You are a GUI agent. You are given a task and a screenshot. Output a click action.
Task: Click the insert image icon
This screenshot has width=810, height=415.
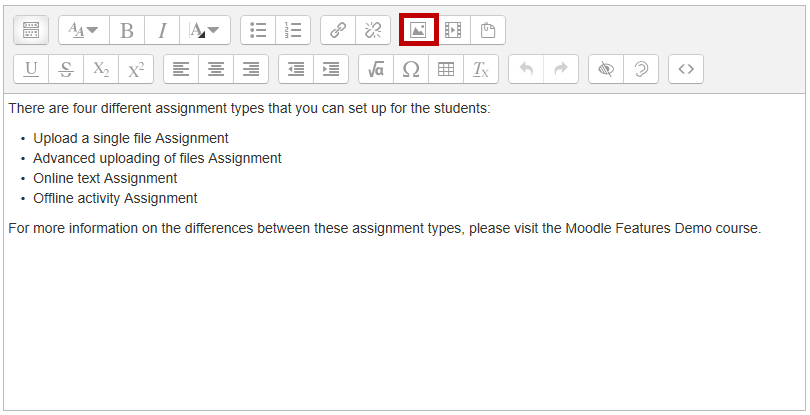coord(419,30)
